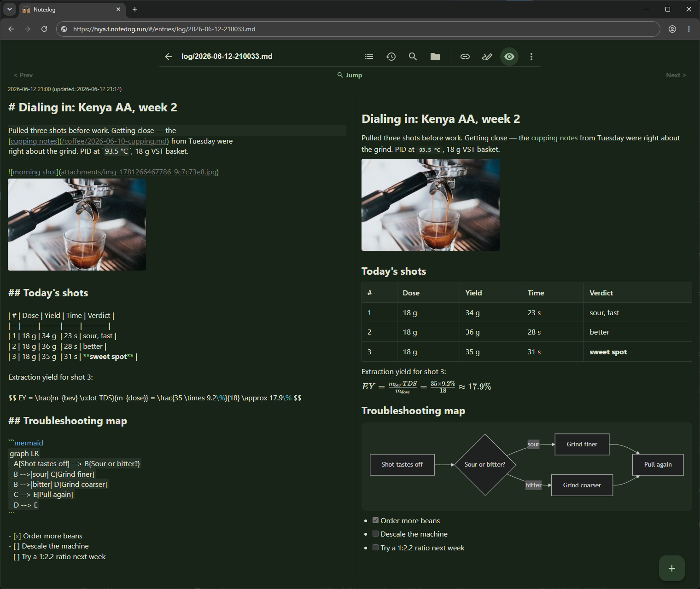The image size is (700, 589).
Task: Click the 'sour, fast' verdict cell
Action: tap(637, 312)
